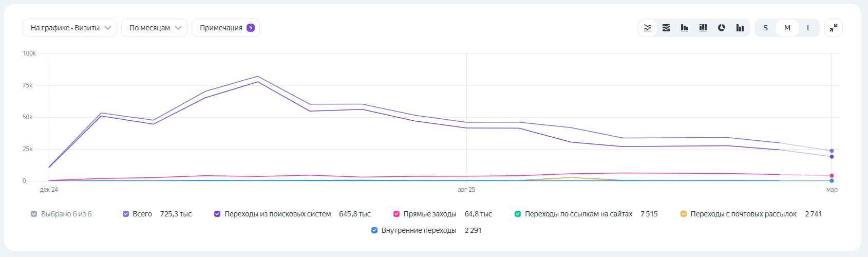
Task: Switch to the pie chart view
Action: pos(722,28)
